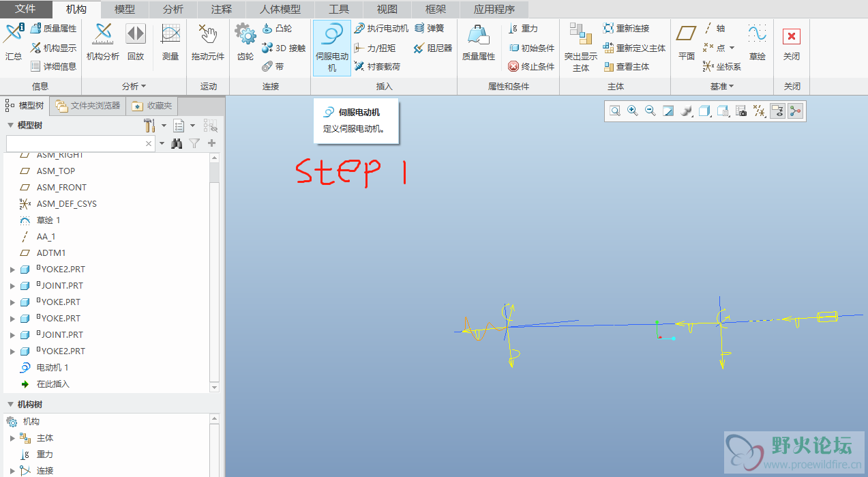The width and height of the screenshot is (868, 477).
Task: Open the saved orientations cube icon
Action: (723, 111)
